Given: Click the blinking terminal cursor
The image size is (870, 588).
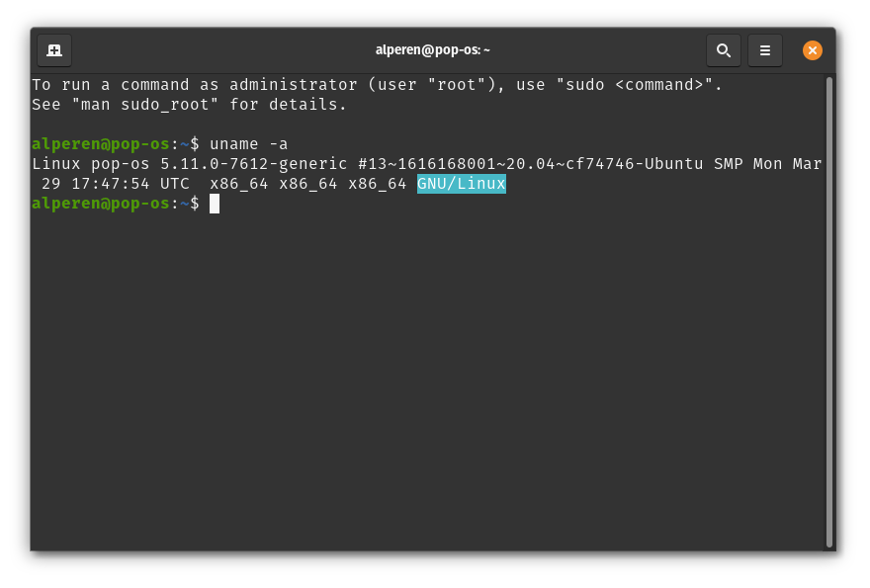Looking at the screenshot, I should click(x=217, y=204).
